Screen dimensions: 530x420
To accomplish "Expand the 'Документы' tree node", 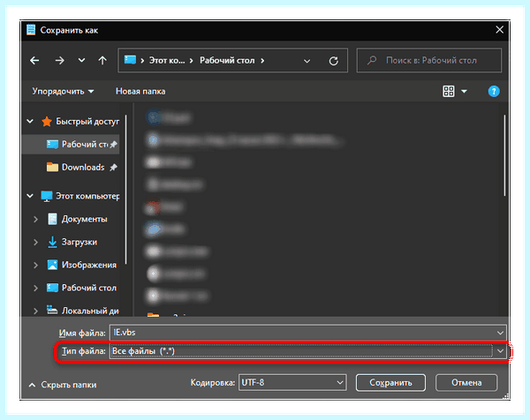I will [35, 219].
